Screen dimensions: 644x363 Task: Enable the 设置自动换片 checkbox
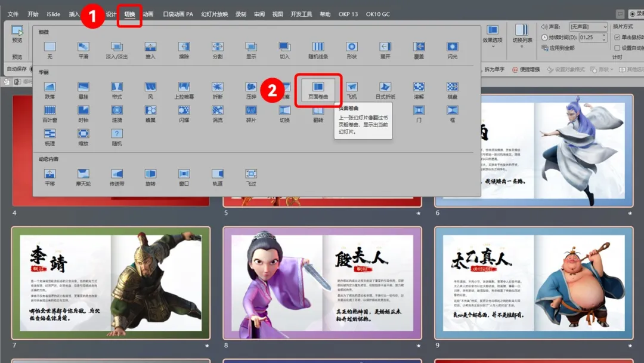pos(617,48)
